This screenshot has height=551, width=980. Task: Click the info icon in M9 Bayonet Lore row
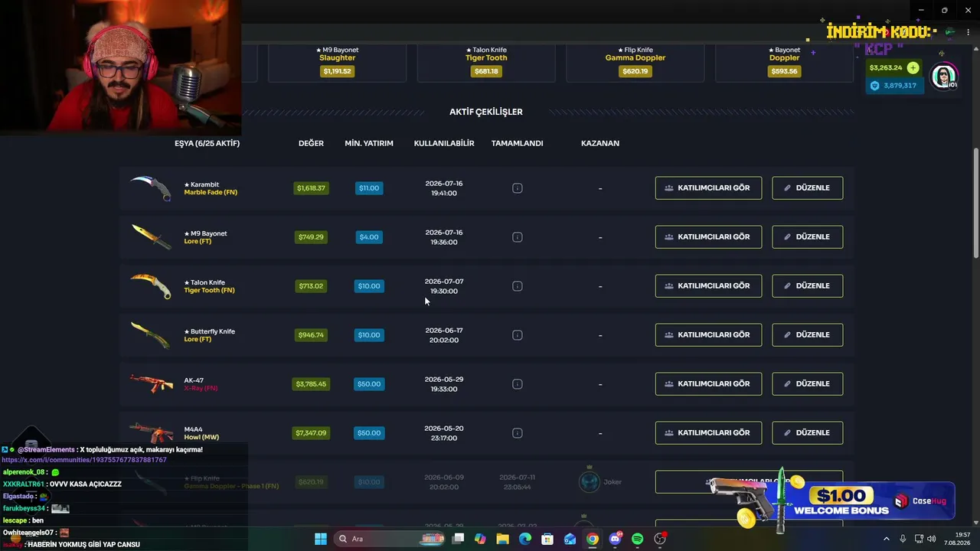click(x=518, y=237)
